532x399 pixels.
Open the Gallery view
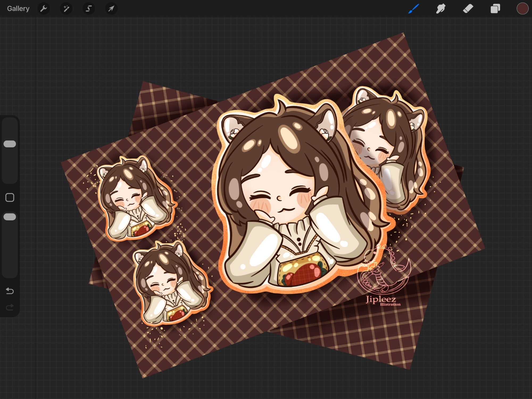click(18, 9)
